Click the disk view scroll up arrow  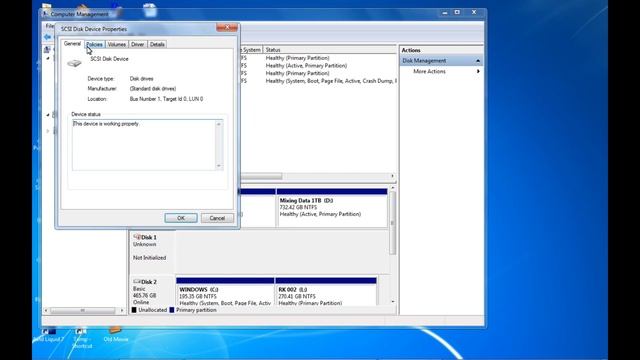coord(393,188)
